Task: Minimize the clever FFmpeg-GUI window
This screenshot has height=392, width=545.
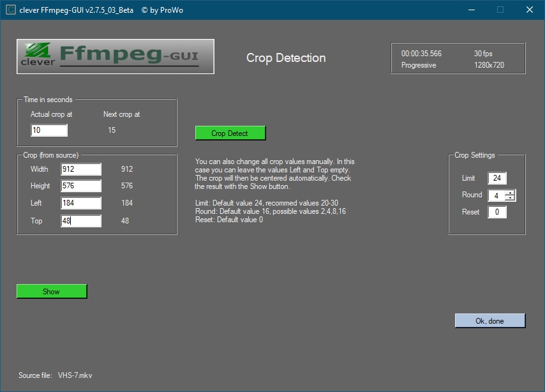Action: (x=472, y=10)
